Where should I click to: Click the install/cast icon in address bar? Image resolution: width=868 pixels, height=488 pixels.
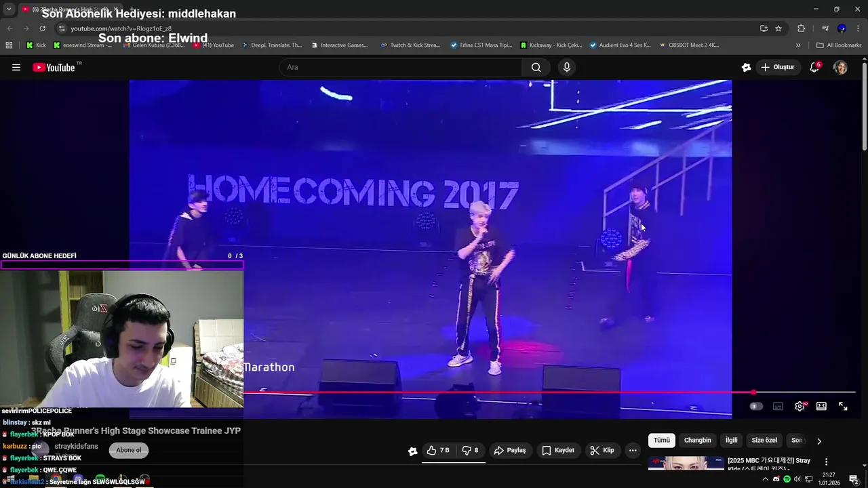pyautogui.click(x=764, y=28)
